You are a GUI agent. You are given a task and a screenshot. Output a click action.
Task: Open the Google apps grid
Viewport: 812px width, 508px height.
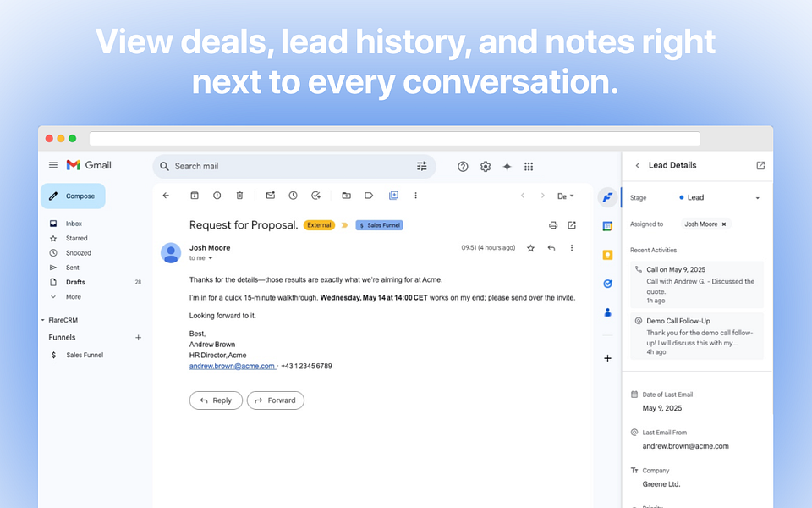click(528, 167)
